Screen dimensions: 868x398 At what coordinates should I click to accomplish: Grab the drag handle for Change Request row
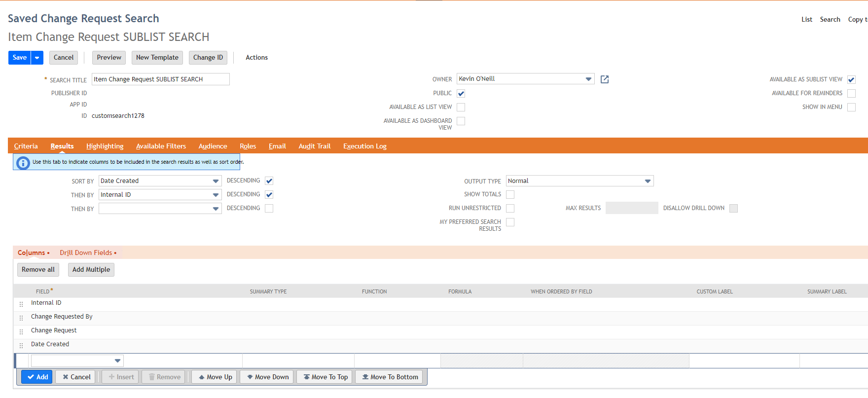pyautogui.click(x=21, y=331)
